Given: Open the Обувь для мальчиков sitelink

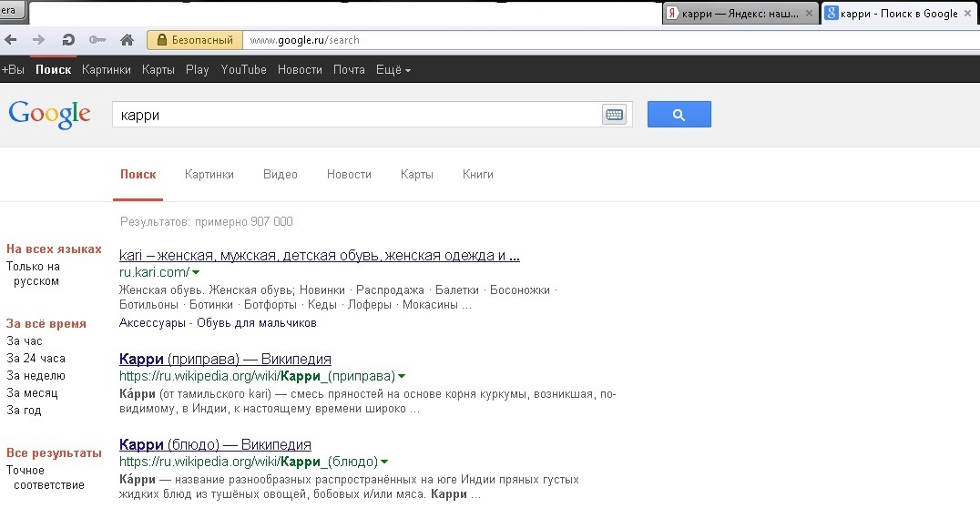Looking at the screenshot, I should pyautogui.click(x=257, y=323).
